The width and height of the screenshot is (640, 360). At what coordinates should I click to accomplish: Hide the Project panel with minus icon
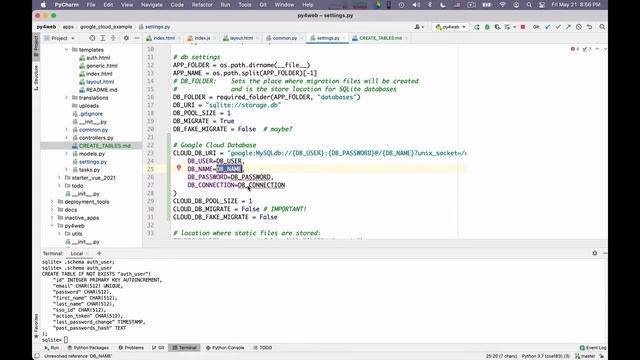(x=137, y=38)
